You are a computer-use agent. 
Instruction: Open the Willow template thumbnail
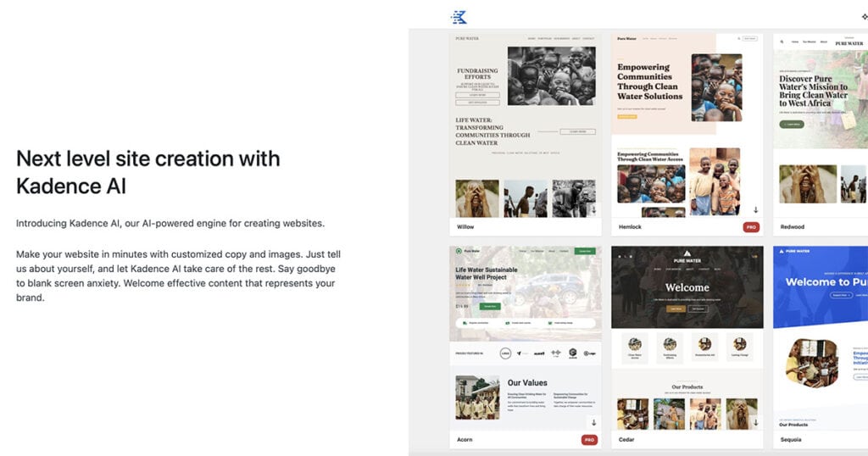[526, 125]
